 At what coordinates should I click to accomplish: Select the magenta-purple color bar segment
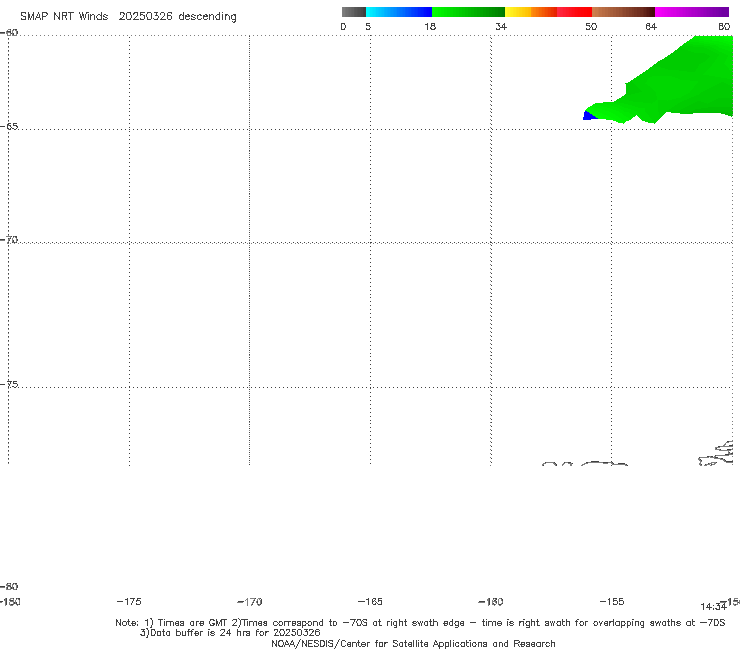[692, 12]
